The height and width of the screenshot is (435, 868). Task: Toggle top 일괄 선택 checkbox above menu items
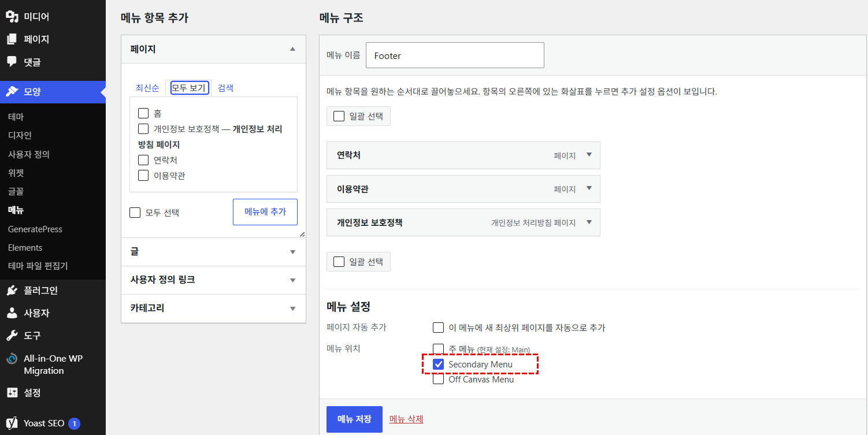(x=339, y=116)
